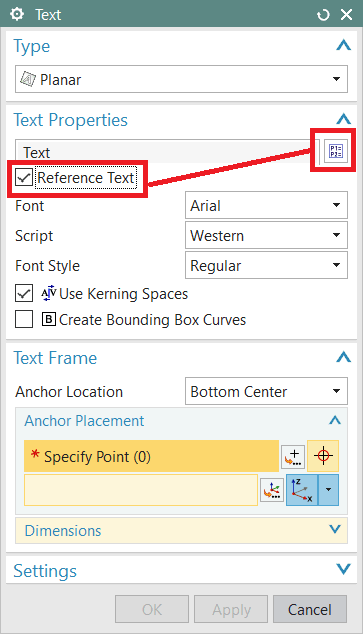Click the Planar type icon
Screen dimensions: 363x634
28,79
